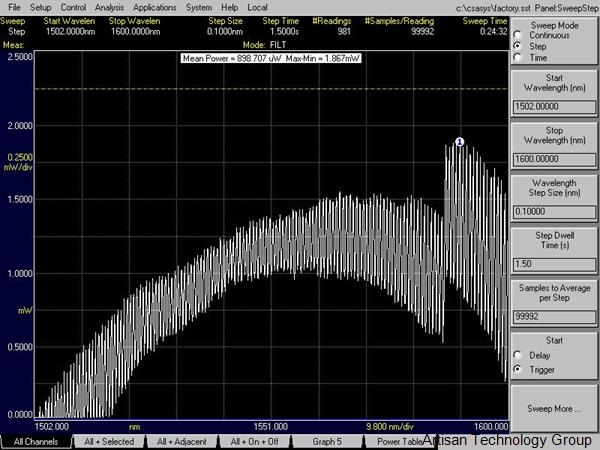Screen dimensions: 600x450
Task: Click the Samples to Average per Step field
Action: click(553, 315)
